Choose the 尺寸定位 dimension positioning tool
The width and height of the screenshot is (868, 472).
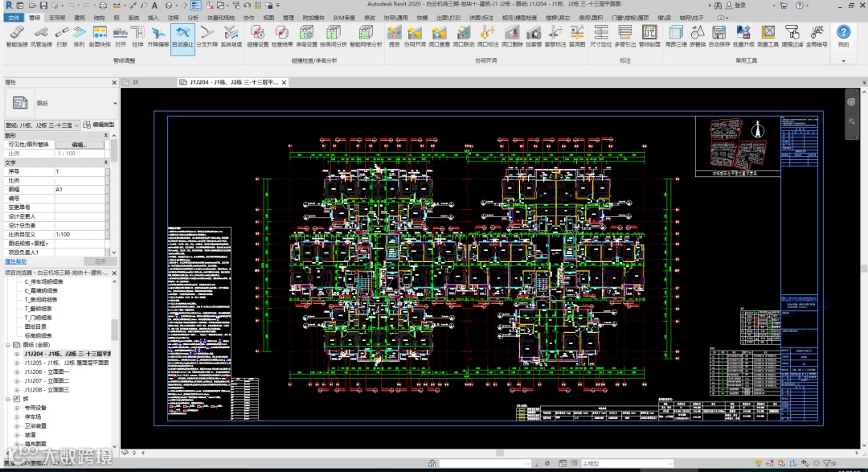[600, 36]
